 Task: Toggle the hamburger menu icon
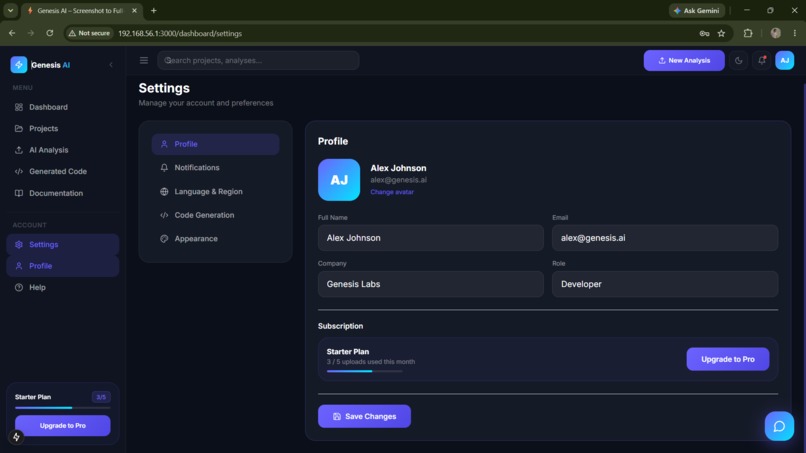(144, 61)
